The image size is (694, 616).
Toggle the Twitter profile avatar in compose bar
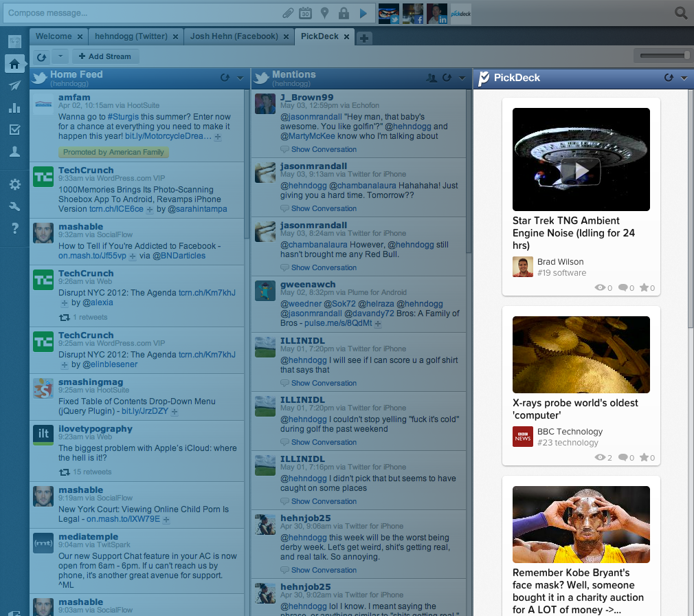pyautogui.click(x=389, y=13)
